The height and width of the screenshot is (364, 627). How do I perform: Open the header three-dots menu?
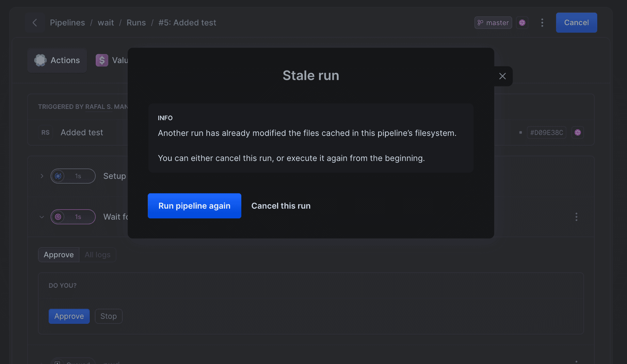pos(542,23)
